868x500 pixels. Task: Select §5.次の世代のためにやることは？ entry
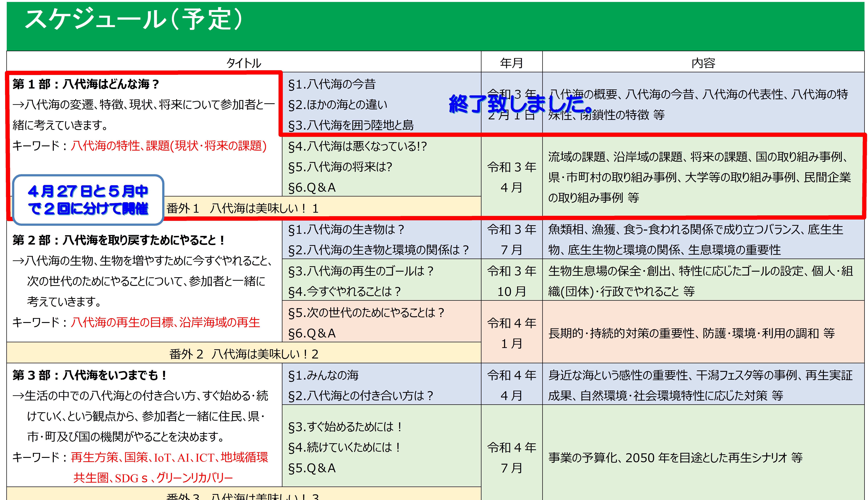366,313
